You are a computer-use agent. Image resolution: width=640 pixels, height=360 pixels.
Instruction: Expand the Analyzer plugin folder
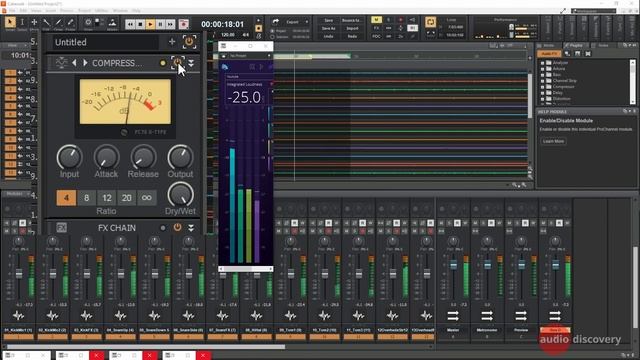click(542, 63)
